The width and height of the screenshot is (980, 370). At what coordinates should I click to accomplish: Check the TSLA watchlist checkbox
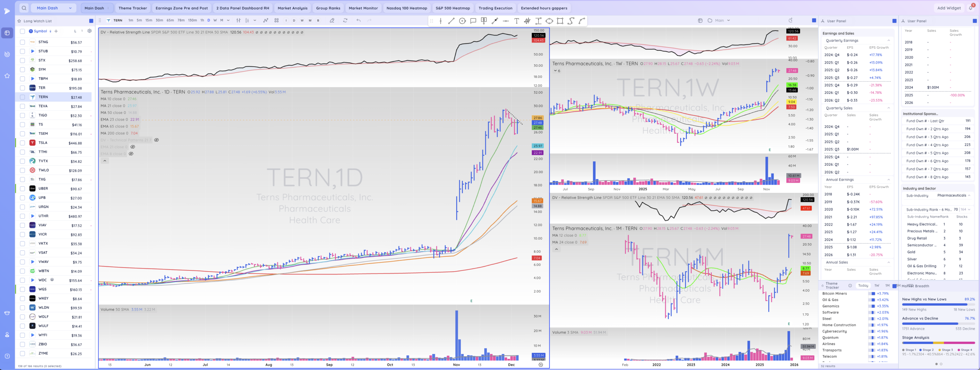22,143
